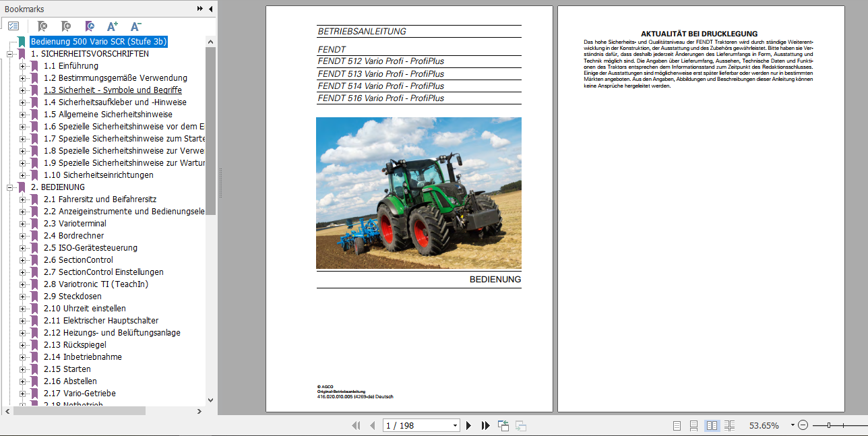
Task: Click the 53.65% zoom percentage value
Action: coord(764,425)
